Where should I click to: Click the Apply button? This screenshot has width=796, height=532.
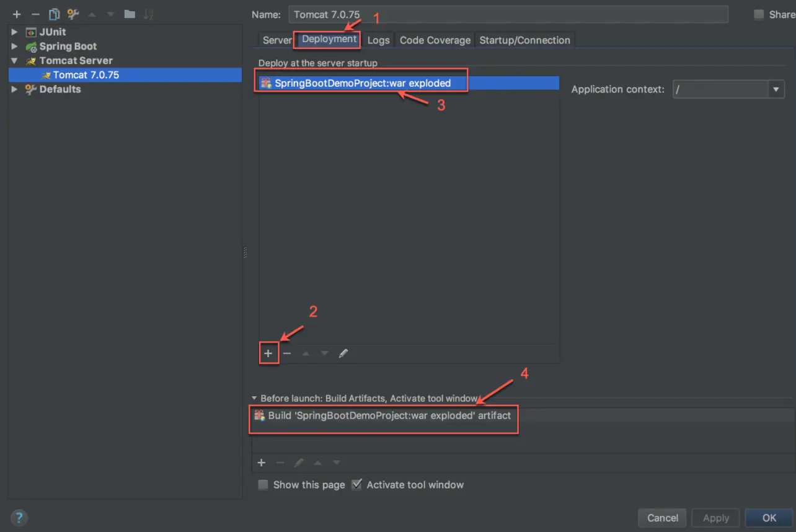coord(716,518)
